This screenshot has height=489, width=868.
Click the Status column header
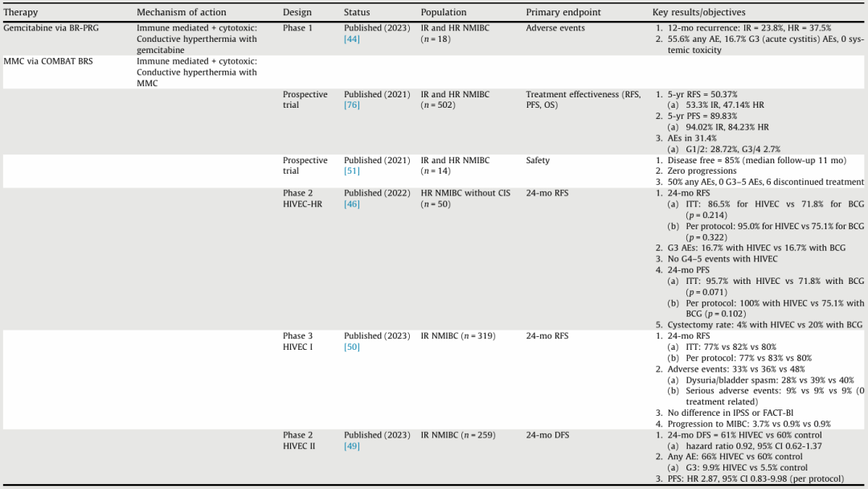point(357,12)
